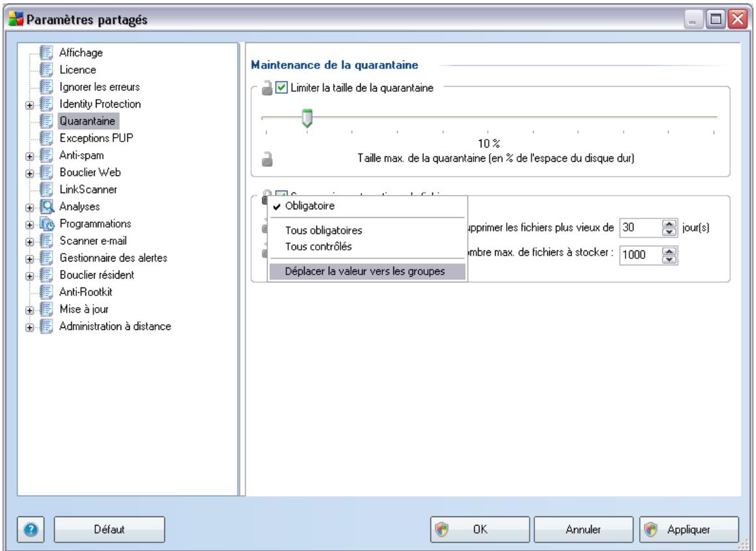The height and width of the screenshot is (551, 756).
Task: Click the Gestionnaire des alertes icon
Action: click(46, 258)
